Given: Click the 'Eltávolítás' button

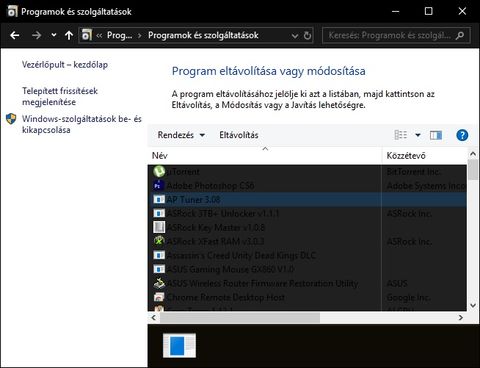Looking at the screenshot, I should (239, 135).
